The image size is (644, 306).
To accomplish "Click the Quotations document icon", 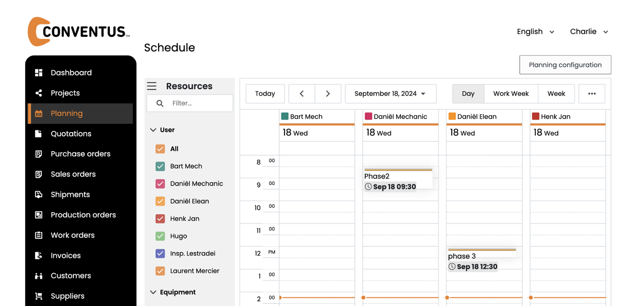I will coord(39,133).
